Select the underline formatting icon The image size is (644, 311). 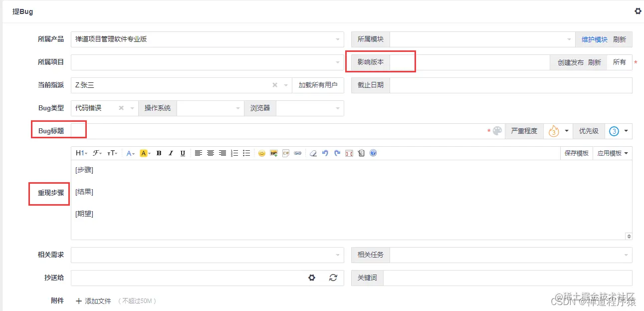tap(183, 153)
